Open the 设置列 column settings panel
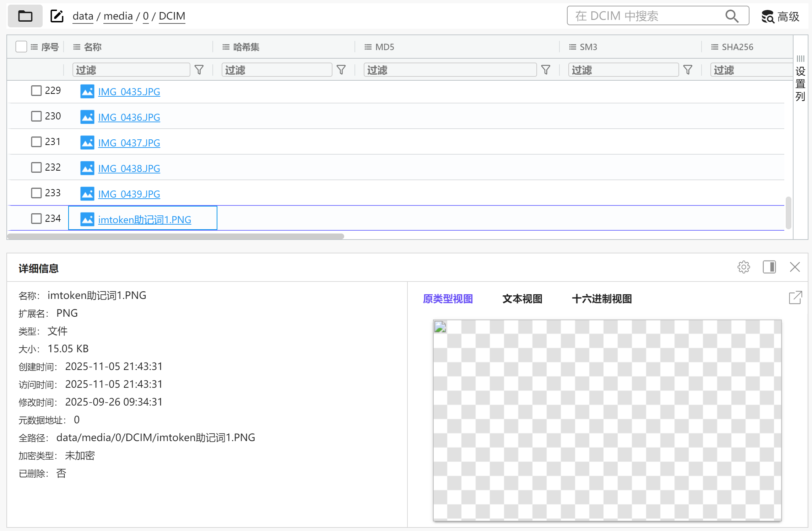This screenshot has width=812, height=531. [800, 80]
